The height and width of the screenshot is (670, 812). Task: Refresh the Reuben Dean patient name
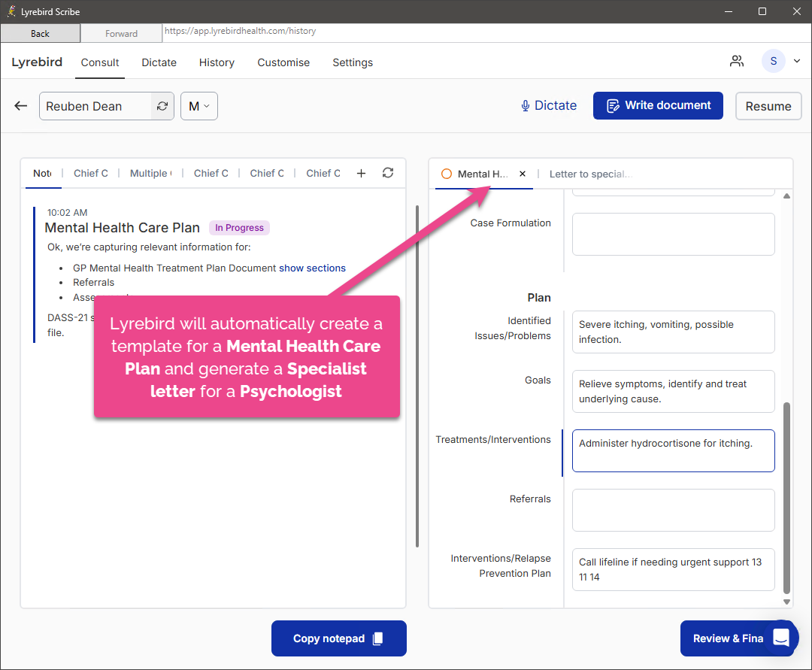(x=162, y=106)
